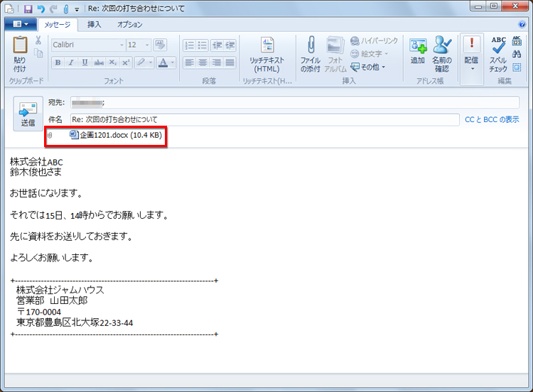The image size is (533, 392).
Task: Switch to the Insert (挿入) tab
Action: pyautogui.click(x=94, y=24)
